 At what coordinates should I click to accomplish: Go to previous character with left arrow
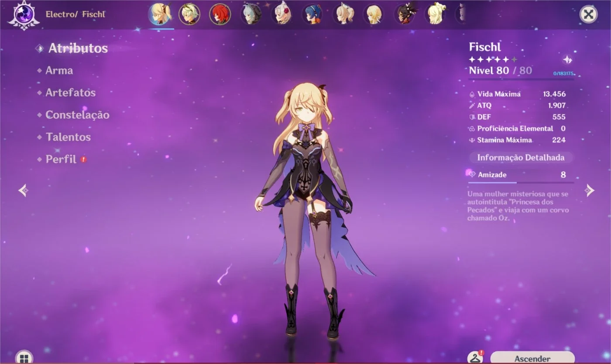24,190
